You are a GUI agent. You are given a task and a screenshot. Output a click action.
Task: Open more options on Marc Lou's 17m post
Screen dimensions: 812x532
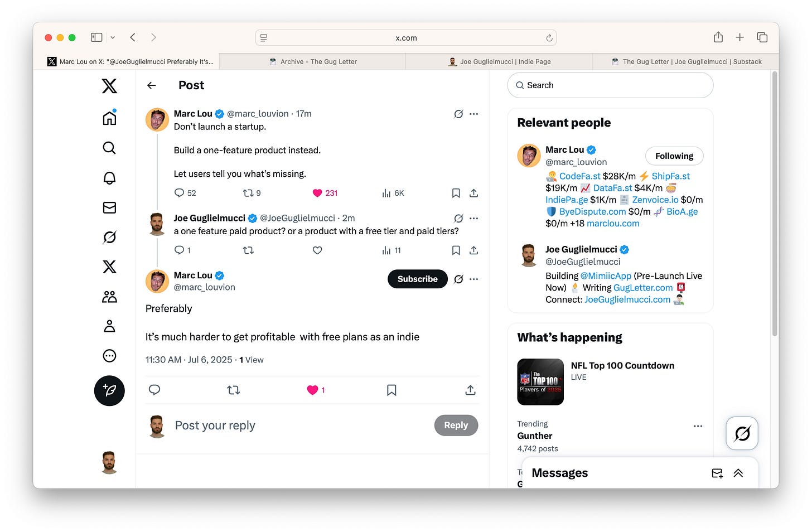[474, 114]
